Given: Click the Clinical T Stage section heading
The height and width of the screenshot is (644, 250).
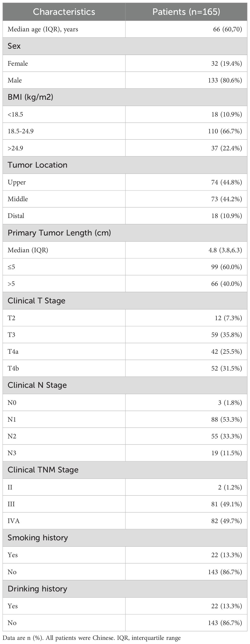Looking at the screenshot, I should pyautogui.click(x=36, y=301).
